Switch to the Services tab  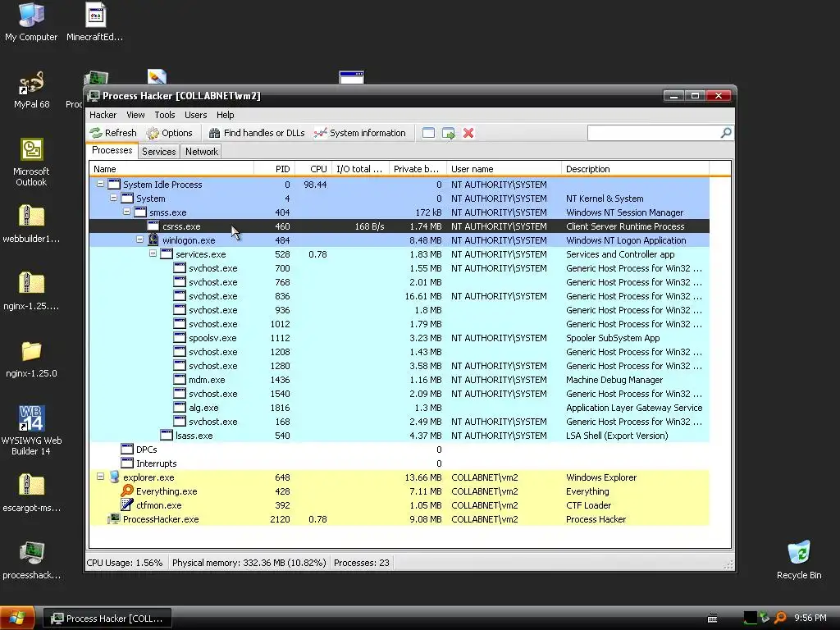(x=158, y=152)
